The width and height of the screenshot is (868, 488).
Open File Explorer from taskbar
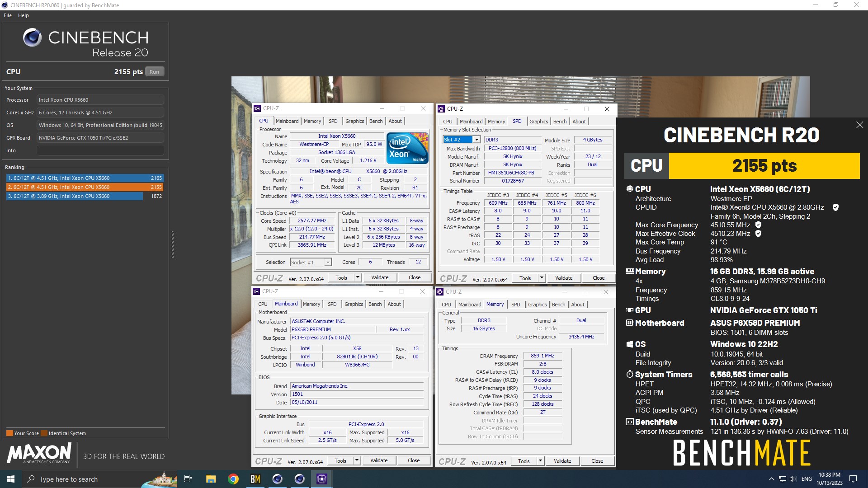(x=211, y=479)
